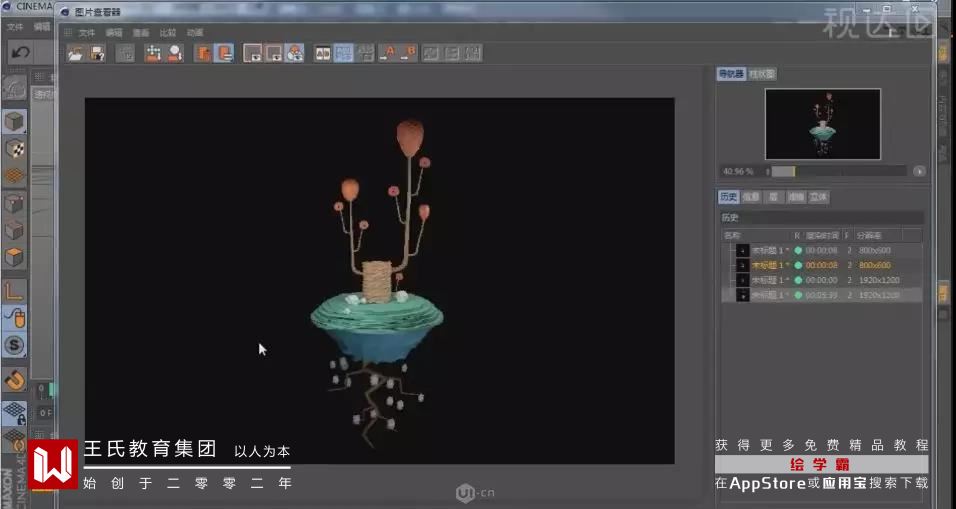Click first of three greyed icons at toolbar end
Image resolution: width=956 pixels, height=509 pixels.
[x=431, y=54]
